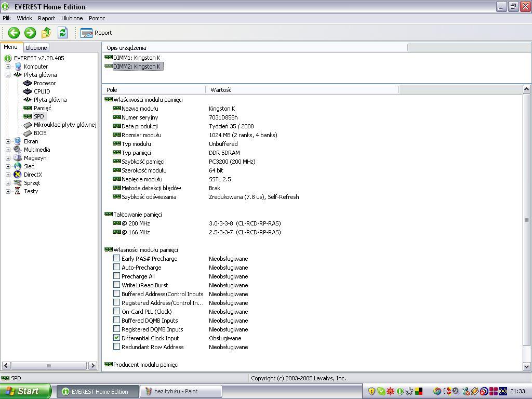The width and height of the screenshot is (532, 399).
Task: Toggle the On-Card PLL (Clock) checkbox
Action: (116, 311)
